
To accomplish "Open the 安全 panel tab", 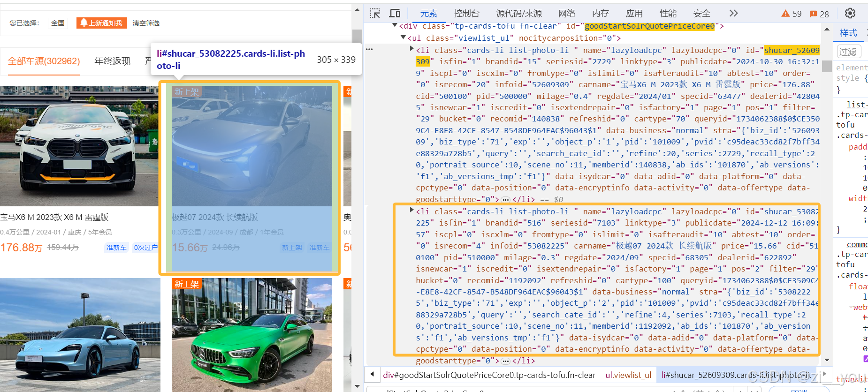I will pyautogui.click(x=702, y=14).
